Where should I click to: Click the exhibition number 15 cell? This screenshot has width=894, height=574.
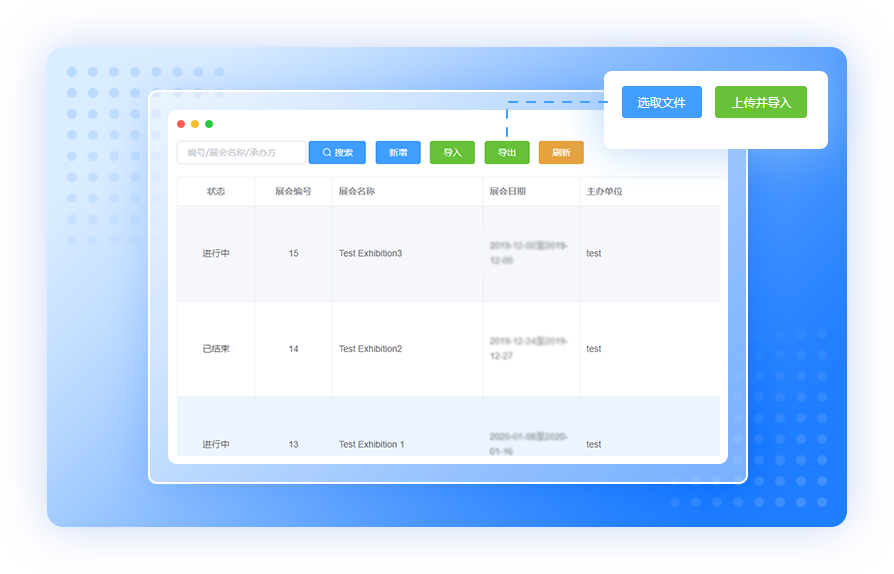[293, 253]
